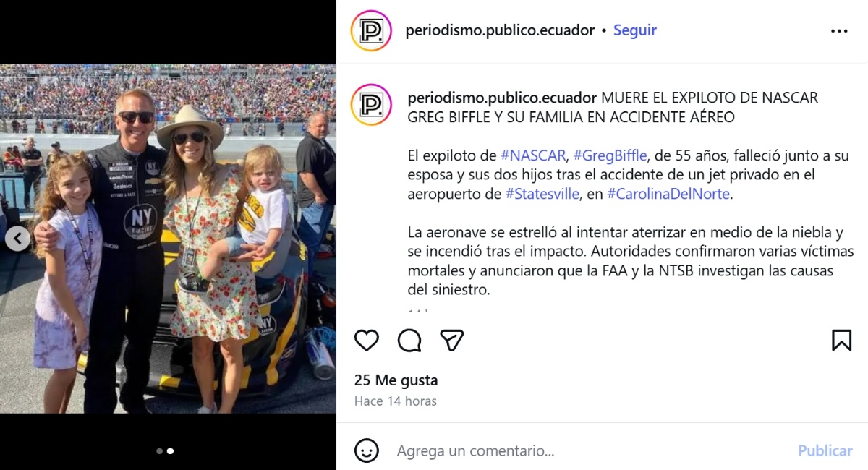The height and width of the screenshot is (470, 868).
Task: Open the #CarolinaDelNorte hashtag
Action: [669, 193]
